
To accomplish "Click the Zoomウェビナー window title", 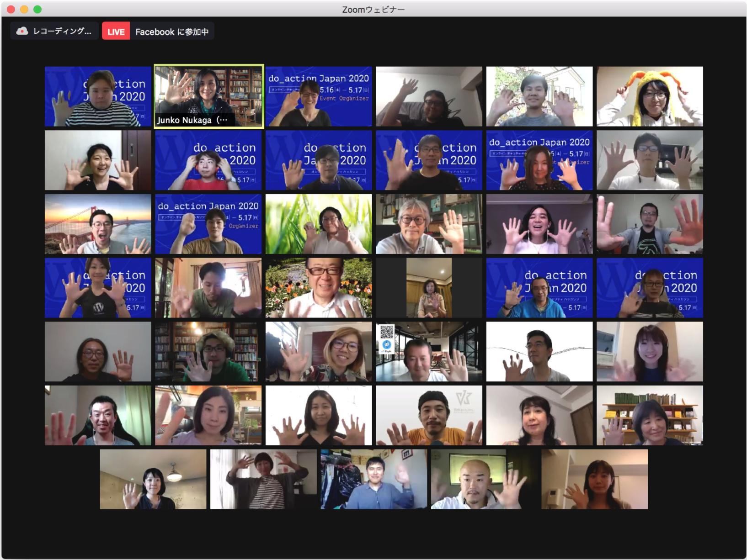I will pyautogui.click(x=373, y=9).
